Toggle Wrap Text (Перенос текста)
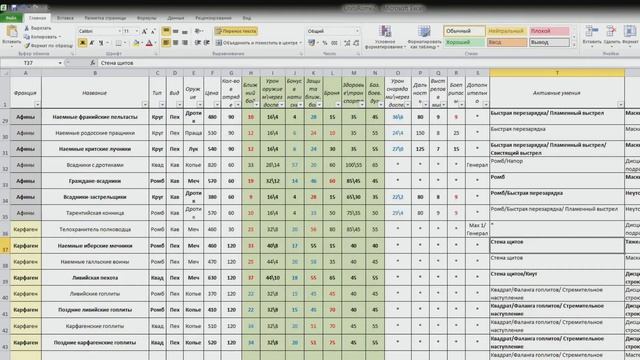The width and height of the screenshot is (640, 360). point(236,31)
